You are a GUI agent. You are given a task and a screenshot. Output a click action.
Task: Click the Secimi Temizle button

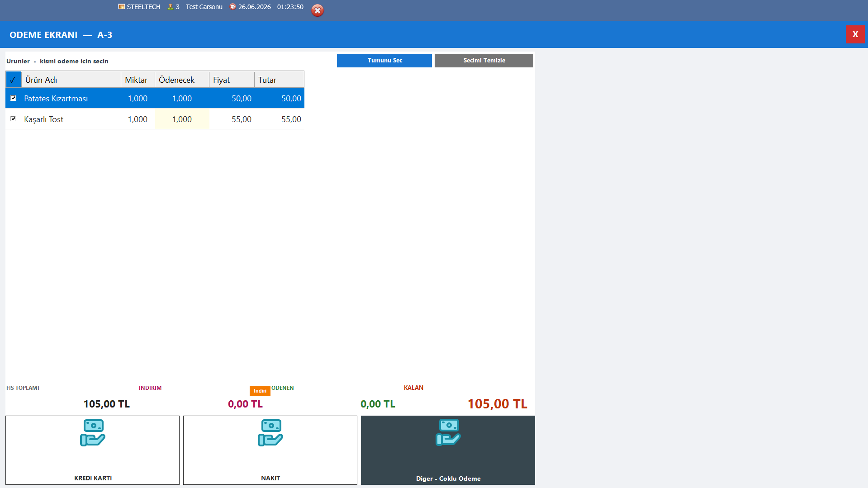tap(484, 61)
